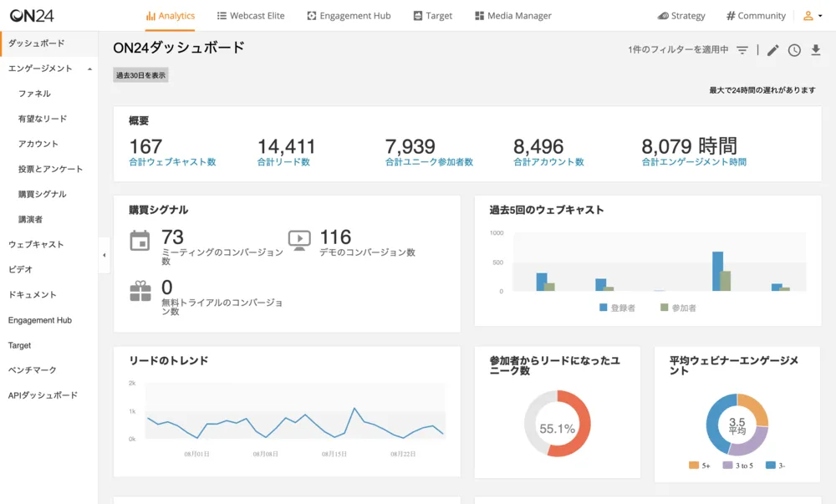Image resolution: width=836 pixels, height=504 pixels.
Task: Toggle 参加者 series in chart legend
Action: tap(678, 308)
